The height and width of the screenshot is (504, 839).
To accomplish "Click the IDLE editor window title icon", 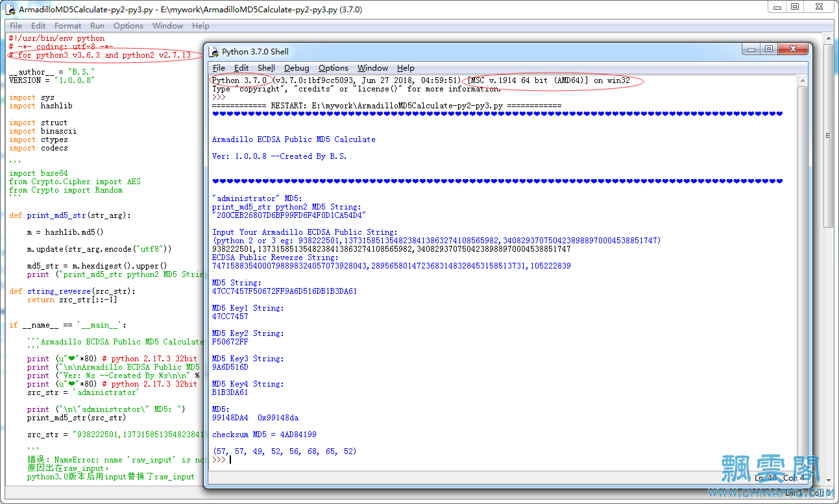I will click(12, 10).
